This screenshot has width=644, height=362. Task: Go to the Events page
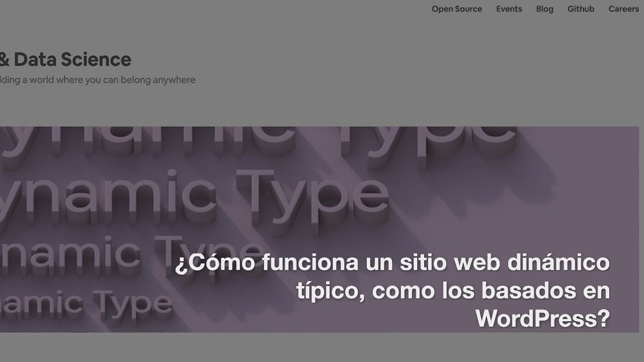(x=509, y=9)
